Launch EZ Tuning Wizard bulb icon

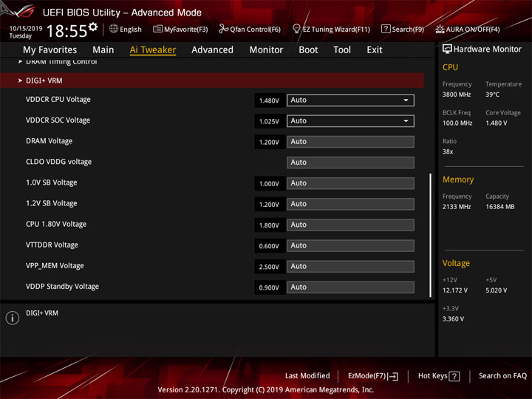[x=296, y=29]
